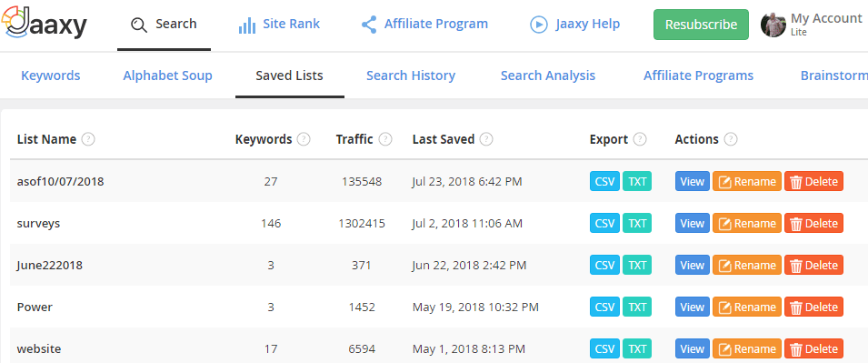
Task: Click keyword count 146
Action: pos(271,223)
